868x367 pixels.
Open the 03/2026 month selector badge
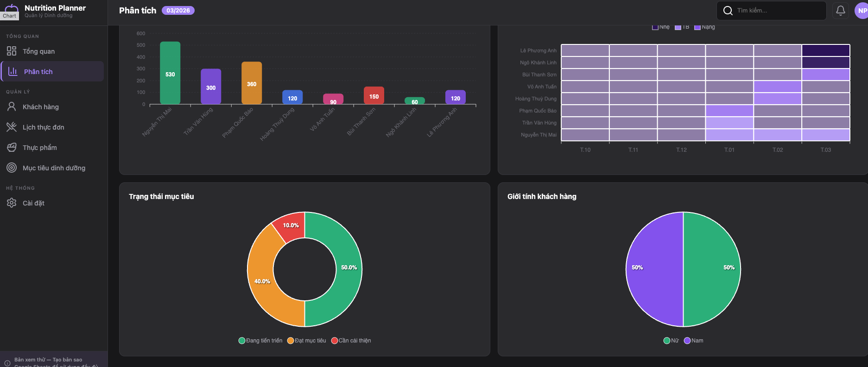pos(178,11)
